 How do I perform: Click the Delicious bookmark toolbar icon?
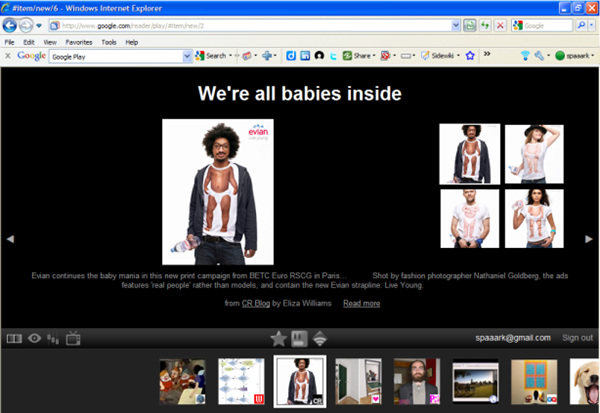291,56
